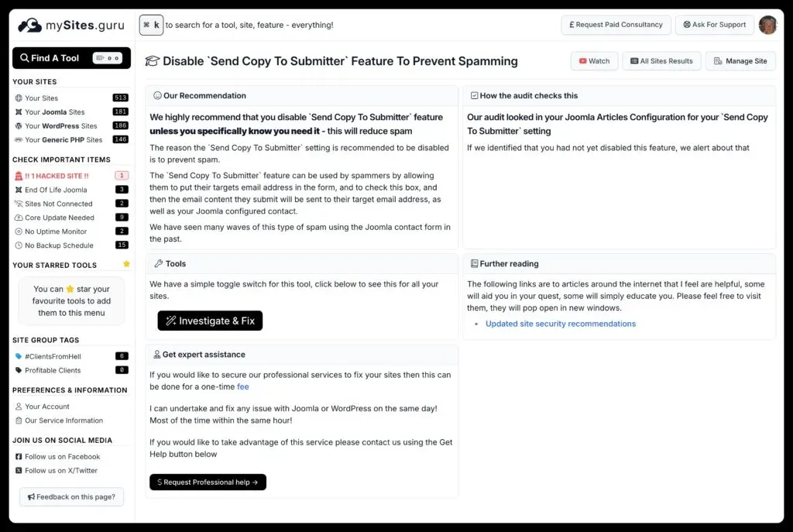The image size is (793, 532).
Task: Click the Investigate & Fix button
Action: coord(209,320)
